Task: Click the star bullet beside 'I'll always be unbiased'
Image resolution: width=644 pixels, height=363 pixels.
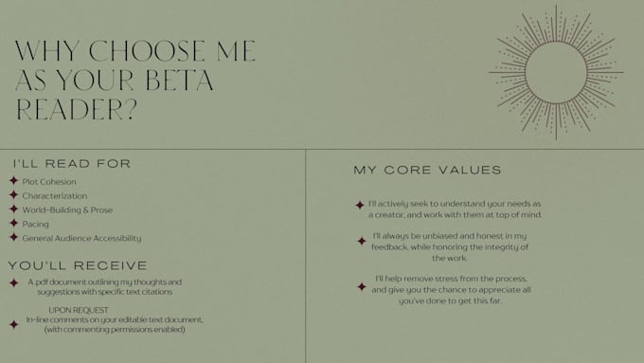Action: 362,241
